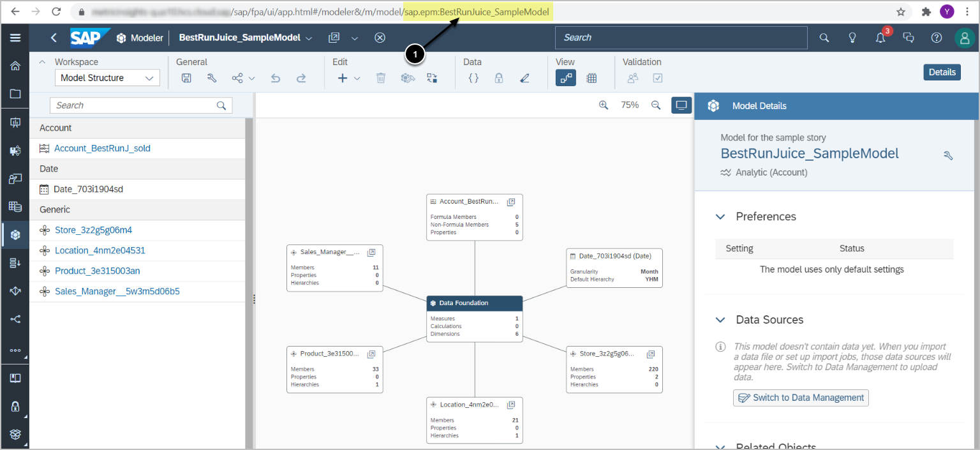Expand the Add plus dropdown
The width and height of the screenshot is (980, 450).
(x=357, y=79)
